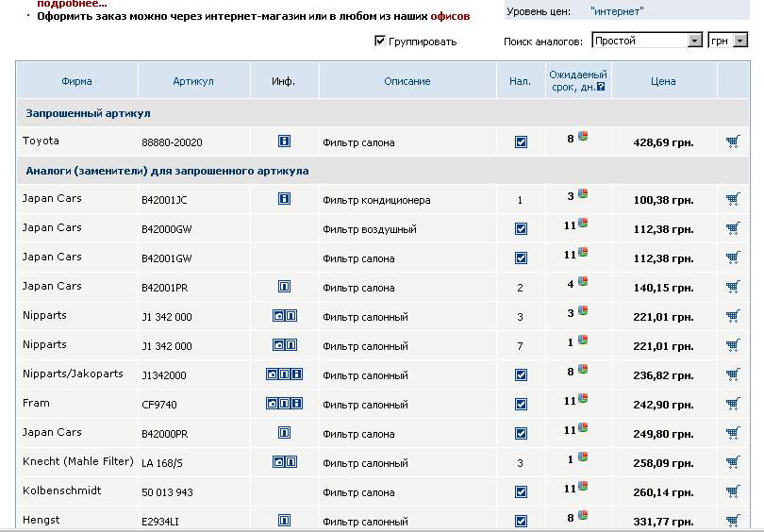This screenshot has height=532, width=764.
Task: Click availability checkmark for Kolbenschmidt row
Action: (521, 491)
